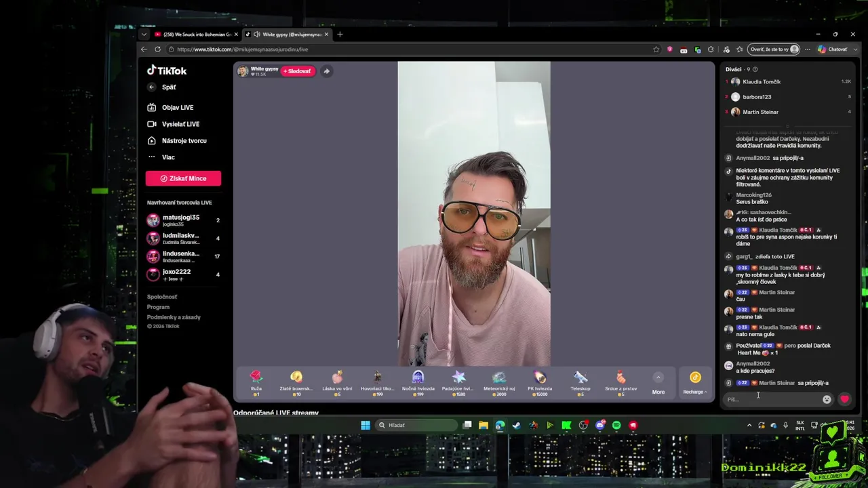Open the browser Chatovať Copilot button
The height and width of the screenshot is (488, 868).
(833, 49)
